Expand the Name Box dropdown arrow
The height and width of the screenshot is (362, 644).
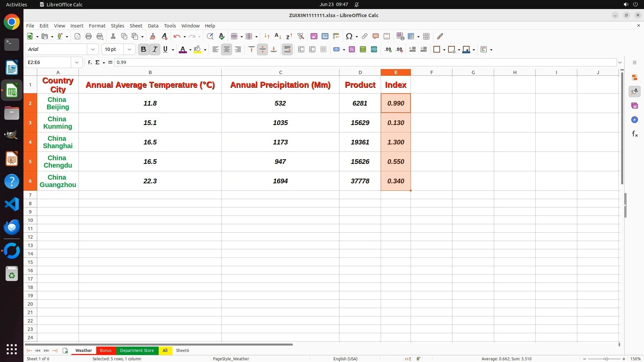[77, 62]
